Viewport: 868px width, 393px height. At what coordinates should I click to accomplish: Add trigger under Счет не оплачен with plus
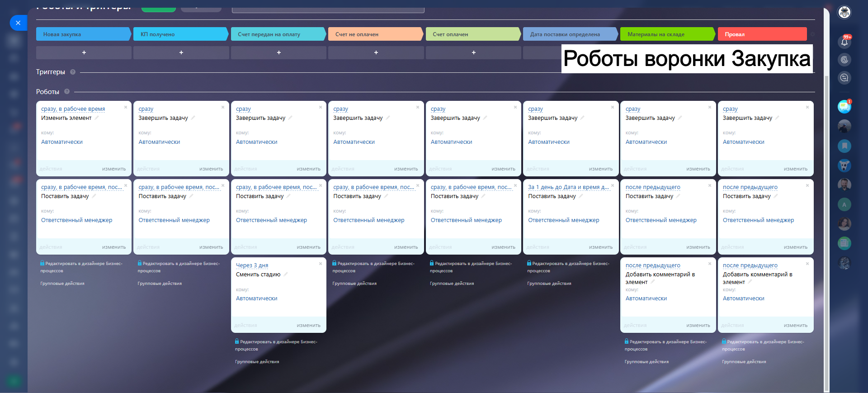tap(376, 52)
